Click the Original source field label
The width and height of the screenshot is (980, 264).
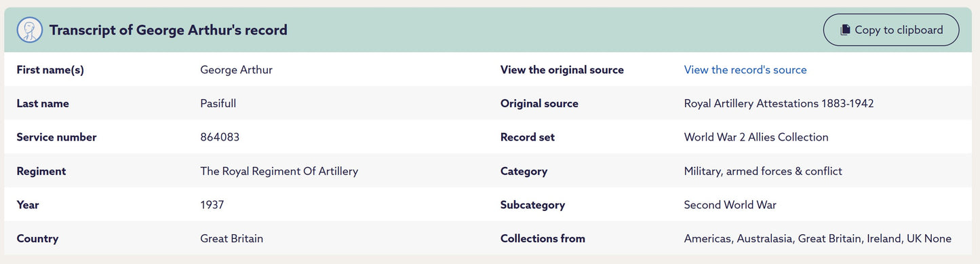(539, 103)
